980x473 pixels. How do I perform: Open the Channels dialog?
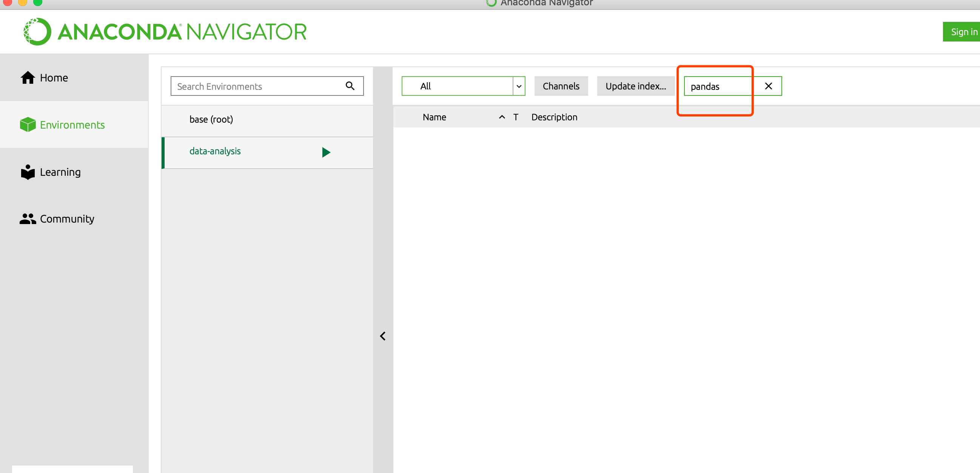(x=561, y=86)
